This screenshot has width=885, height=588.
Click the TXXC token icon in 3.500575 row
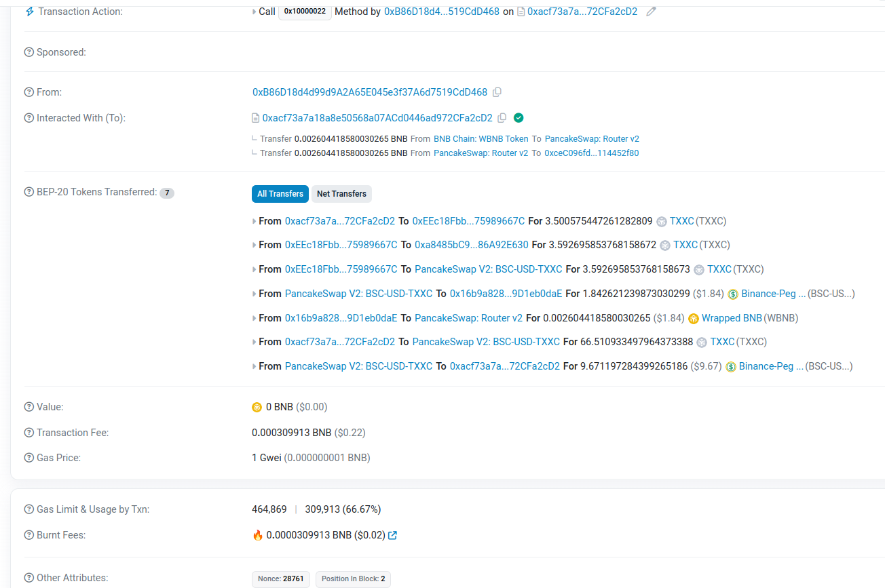click(x=662, y=221)
